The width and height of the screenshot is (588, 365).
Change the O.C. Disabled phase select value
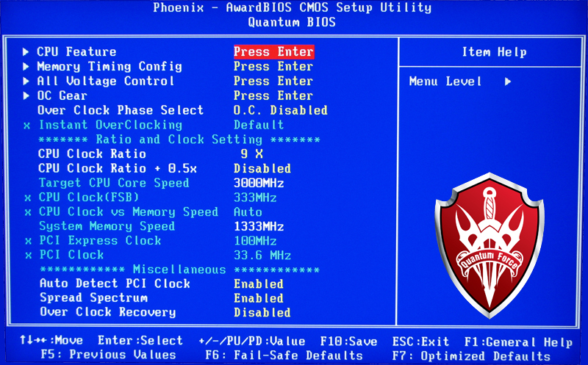coord(281,110)
